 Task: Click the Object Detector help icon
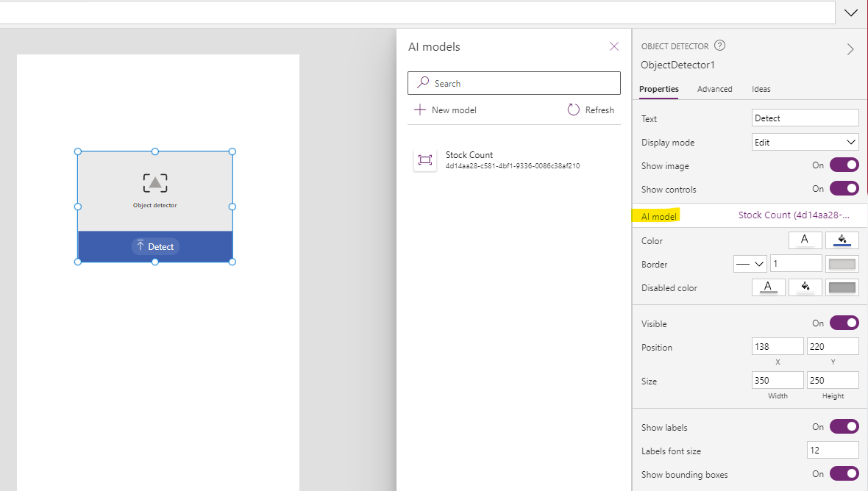coord(719,46)
